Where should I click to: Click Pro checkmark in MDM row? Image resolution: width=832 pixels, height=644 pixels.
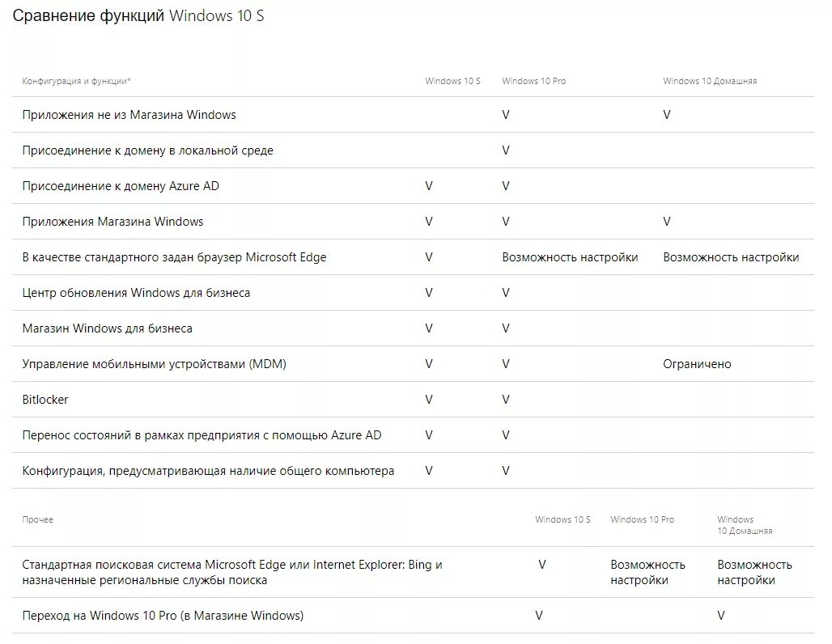(506, 364)
